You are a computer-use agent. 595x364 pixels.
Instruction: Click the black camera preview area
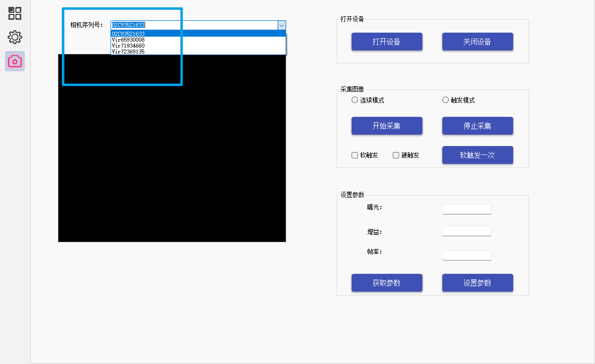172,148
